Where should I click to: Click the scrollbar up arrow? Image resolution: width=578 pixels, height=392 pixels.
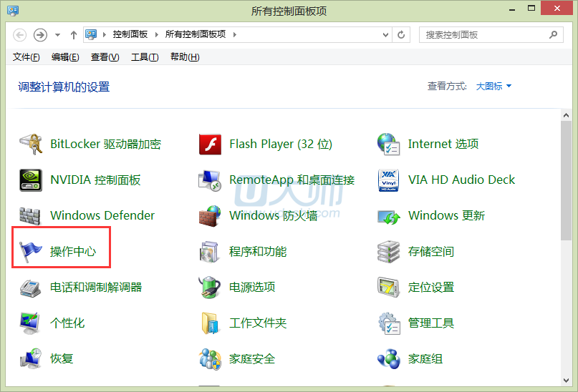coord(567,116)
